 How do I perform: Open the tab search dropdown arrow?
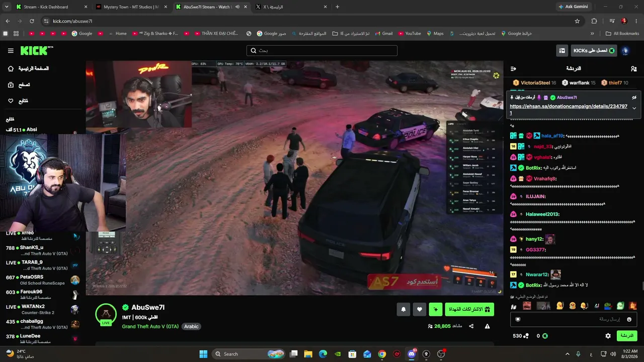point(7,7)
